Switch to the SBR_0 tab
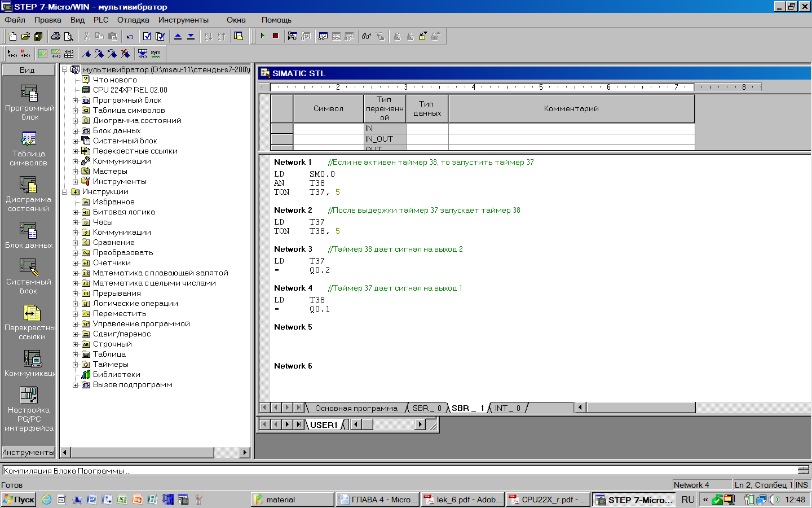Screen dimensions: 812x508 (427, 408)
